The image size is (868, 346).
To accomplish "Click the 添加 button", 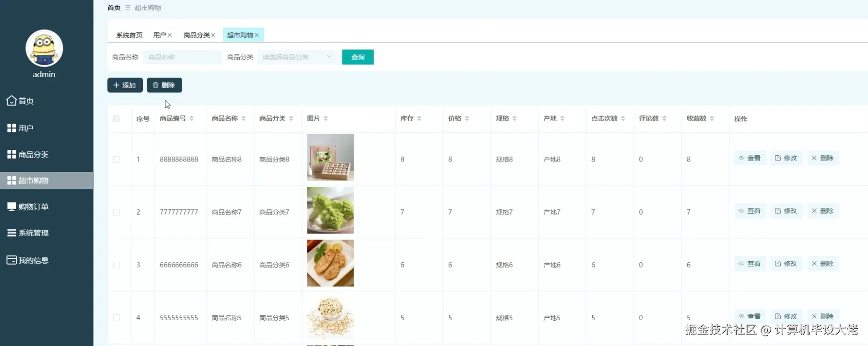I will pyautogui.click(x=125, y=85).
